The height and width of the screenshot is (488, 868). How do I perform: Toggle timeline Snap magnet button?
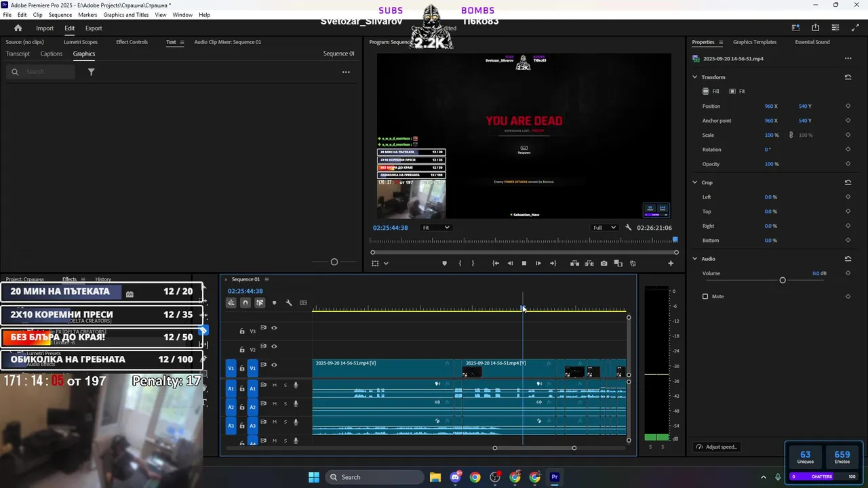245,303
